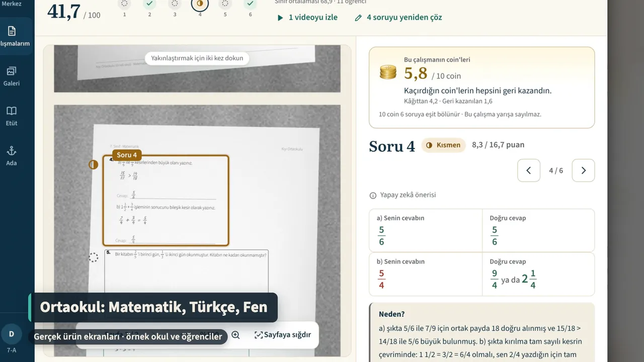Click the 'Kısmen' status badge
This screenshot has width=644, height=362.
443,145
